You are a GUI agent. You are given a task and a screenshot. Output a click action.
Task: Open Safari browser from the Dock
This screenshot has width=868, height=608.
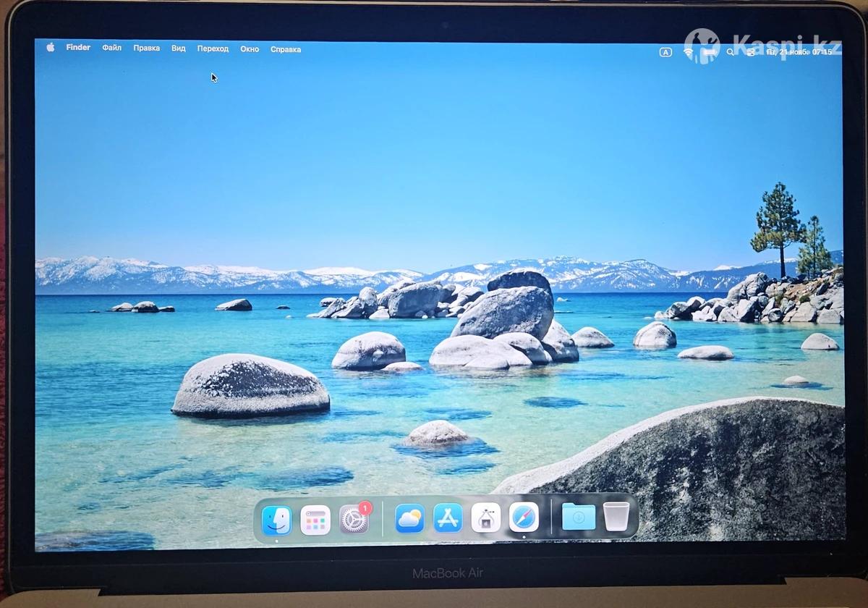pyautogui.click(x=524, y=518)
